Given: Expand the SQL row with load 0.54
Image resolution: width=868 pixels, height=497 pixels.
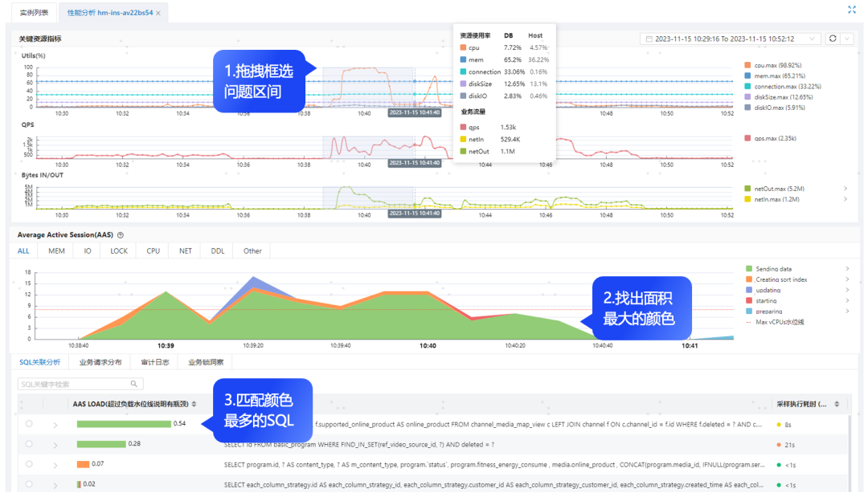Looking at the screenshot, I should tap(55, 425).
